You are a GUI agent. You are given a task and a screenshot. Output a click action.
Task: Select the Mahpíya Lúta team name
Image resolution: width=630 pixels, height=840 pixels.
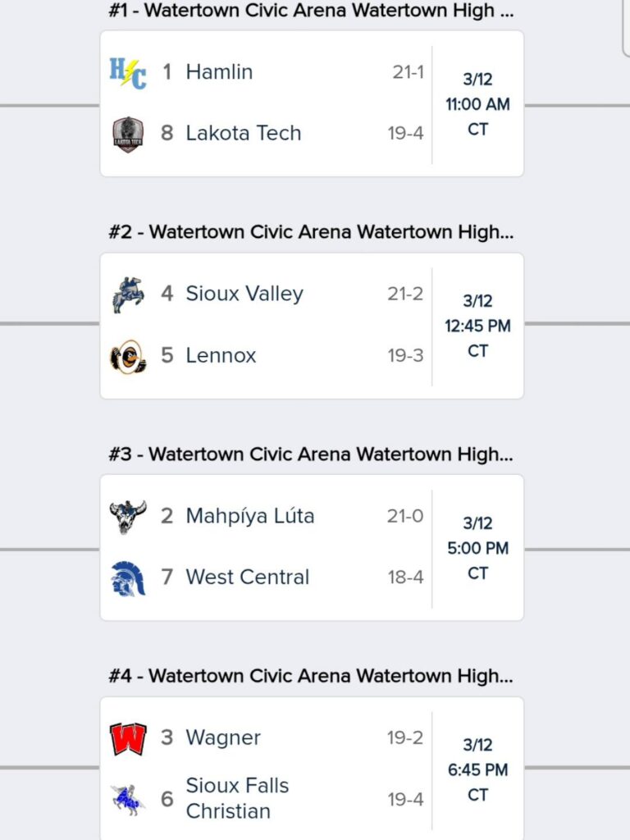(x=250, y=517)
